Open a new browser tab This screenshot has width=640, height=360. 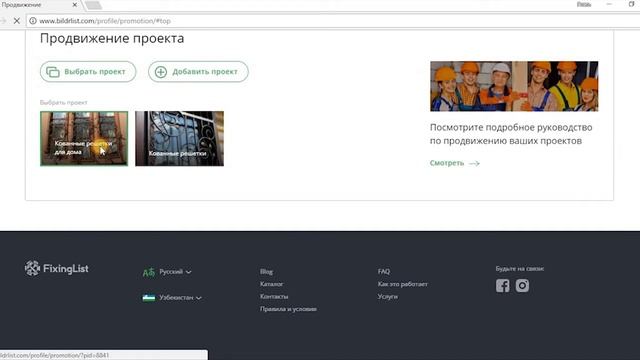(x=93, y=5)
